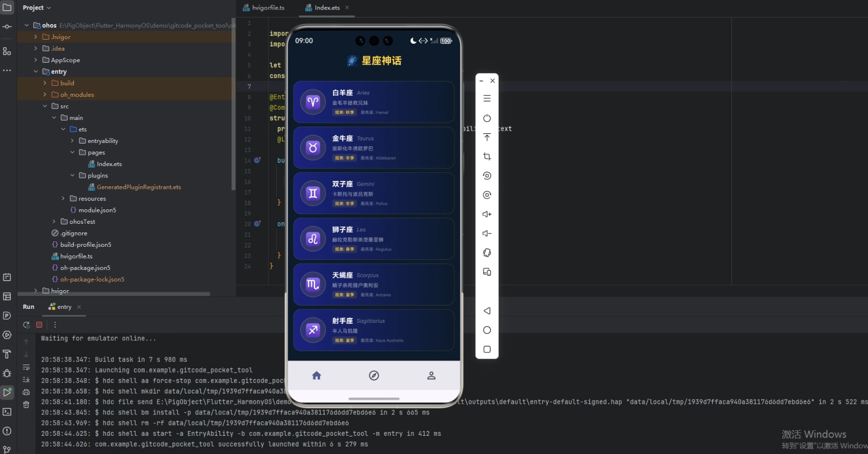Click the Project tree horizontal scrollbar

coord(114,294)
